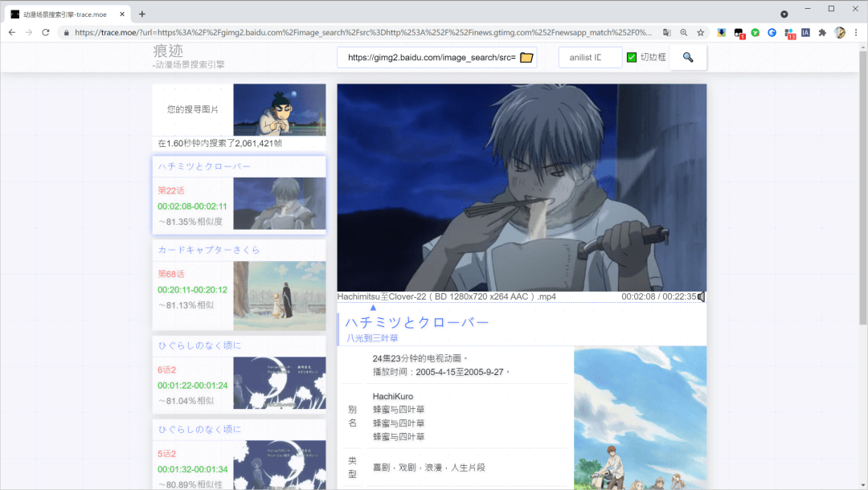Click the Hachimitsu Clover-22 filename text
Image resolution: width=868 pixels, height=490 pixels.
coord(446,297)
